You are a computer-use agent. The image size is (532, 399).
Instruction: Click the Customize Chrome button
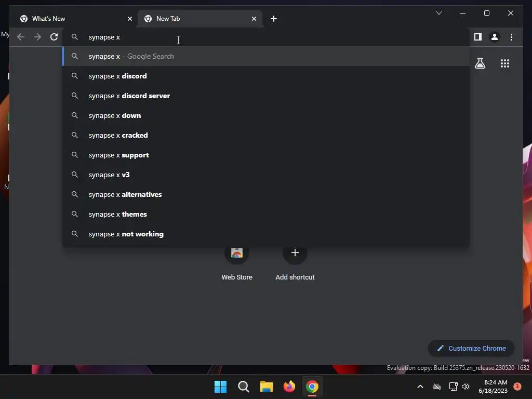coord(471,349)
